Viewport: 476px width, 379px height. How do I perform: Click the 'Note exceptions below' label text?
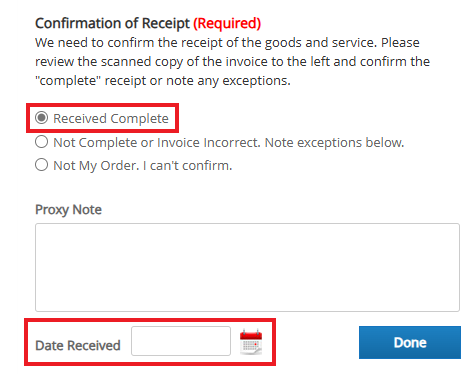click(334, 143)
